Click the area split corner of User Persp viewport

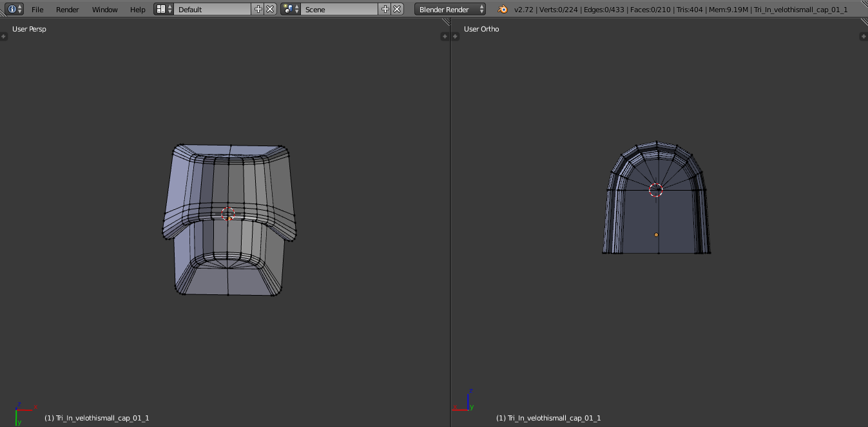coord(445,22)
